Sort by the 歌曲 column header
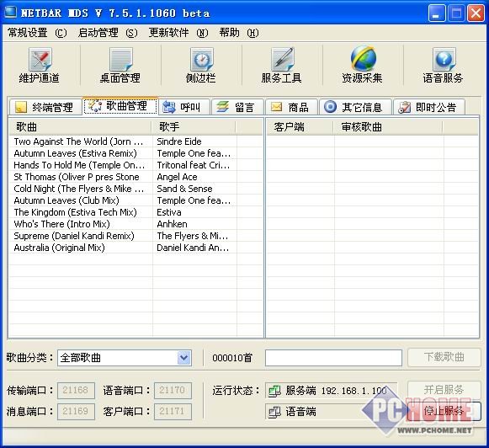The height and width of the screenshot is (448, 489). [80, 127]
